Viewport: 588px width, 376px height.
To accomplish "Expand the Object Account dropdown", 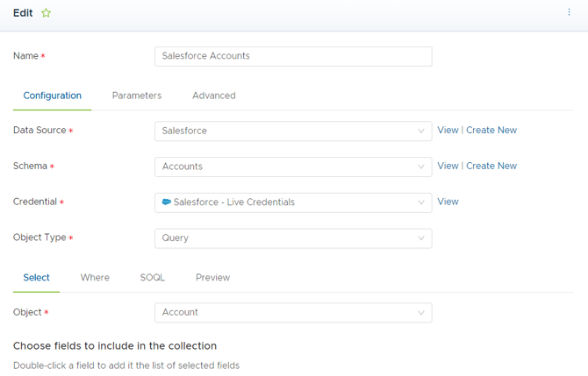I will coord(293,312).
